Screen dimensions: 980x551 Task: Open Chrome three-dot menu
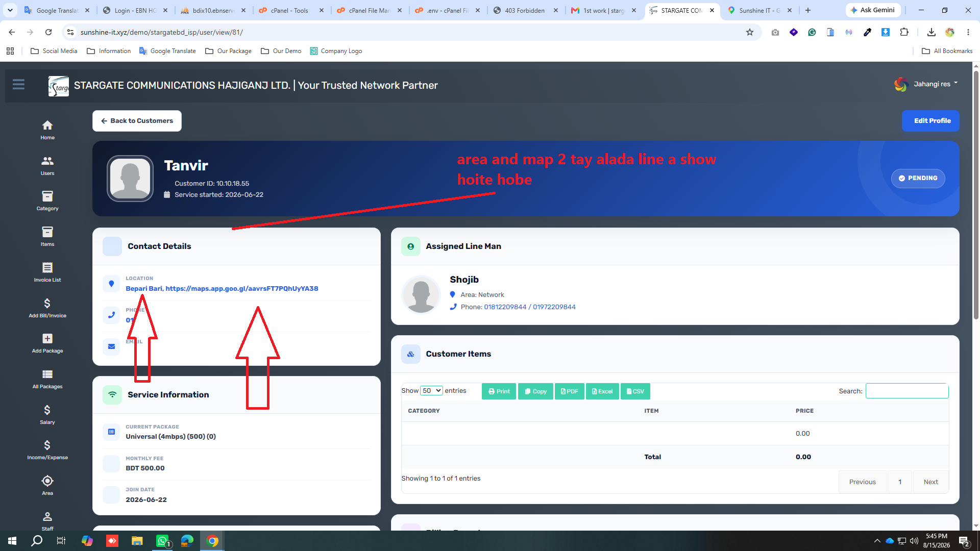pyautogui.click(x=968, y=32)
